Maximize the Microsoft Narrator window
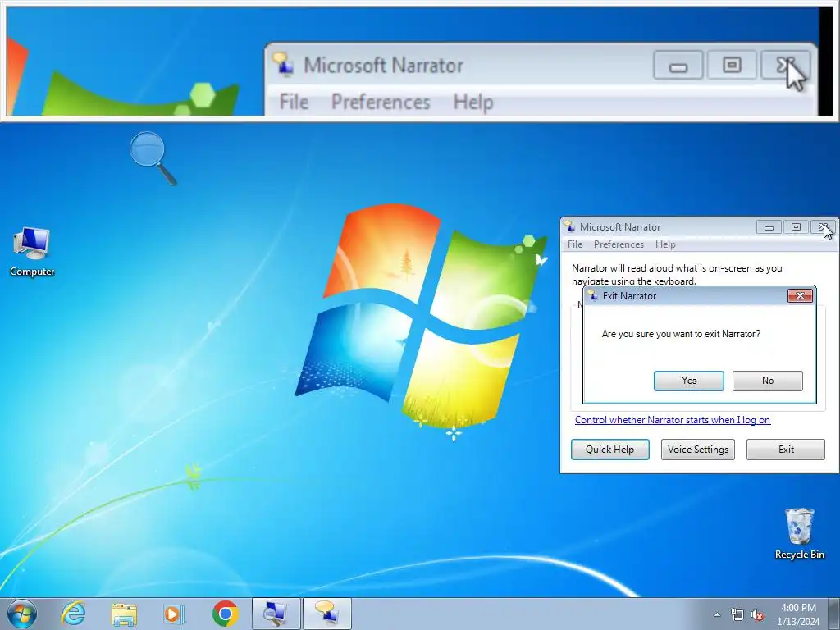The width and height of the screenshot is (840, 630). pyautogui.click(x=796, y=227)
